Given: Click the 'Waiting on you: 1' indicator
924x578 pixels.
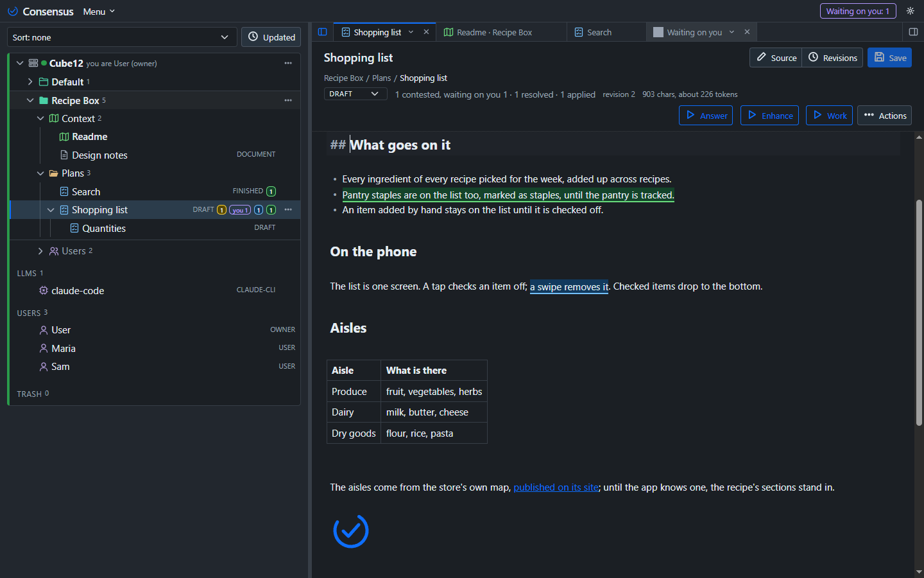Looking at the screenshot, I should (858, 11).
